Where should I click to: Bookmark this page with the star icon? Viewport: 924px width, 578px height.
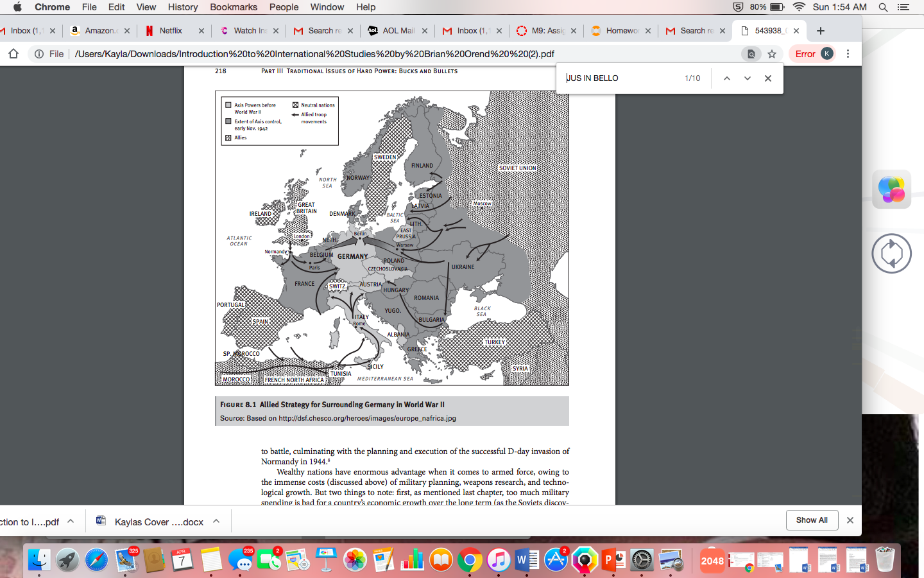(772, 54)
